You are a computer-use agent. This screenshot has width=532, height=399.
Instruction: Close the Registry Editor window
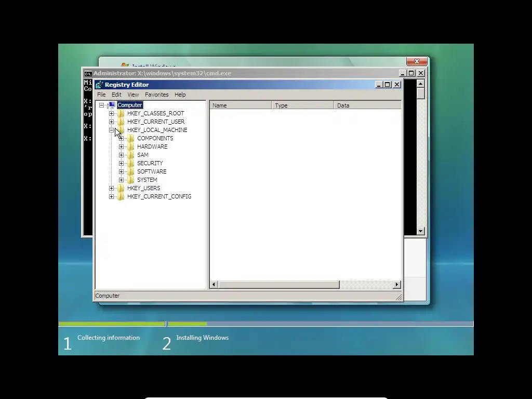pyautogui.click(x=396, y=85)
